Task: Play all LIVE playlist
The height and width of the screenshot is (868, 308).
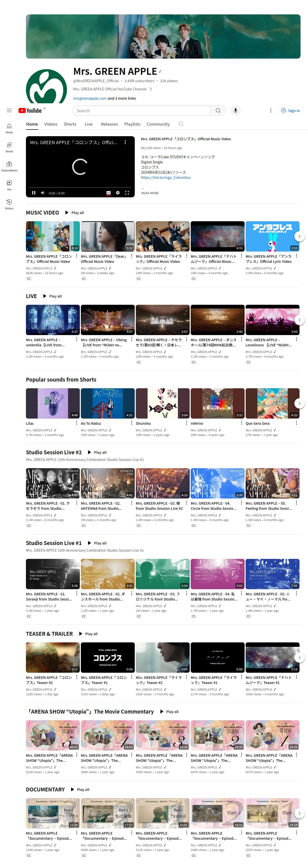Action: click(x=52, y=296)
